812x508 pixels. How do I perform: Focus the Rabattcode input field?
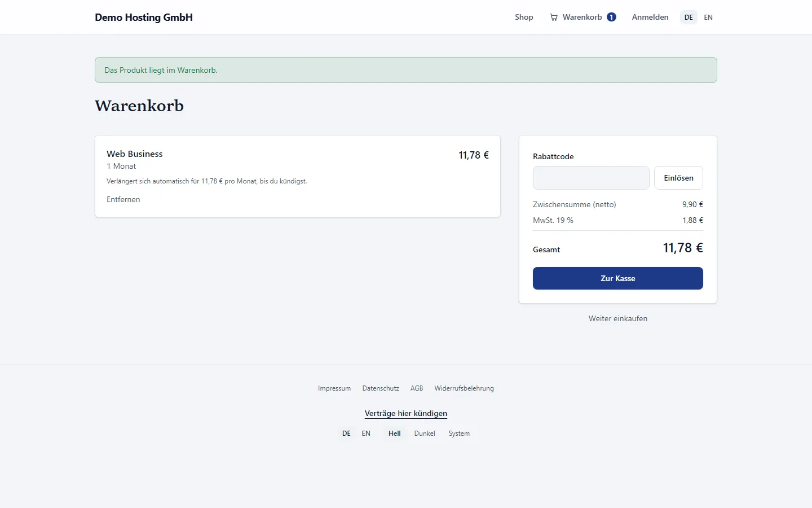[x=591, y=178]
